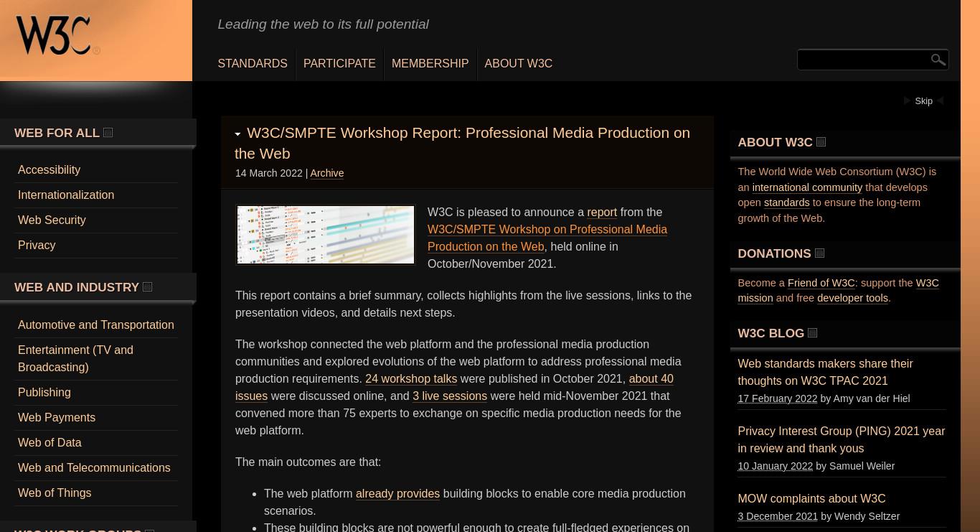Open W3C/SMPTE Workshop on Professional Media link
Screen dimensions: 980x532
click(547, 238)
